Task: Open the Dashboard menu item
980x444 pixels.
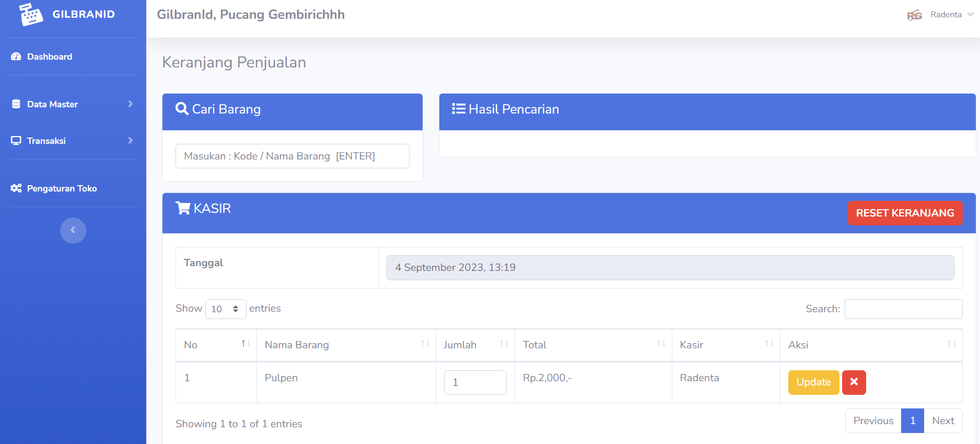Action: click(50, 56)
